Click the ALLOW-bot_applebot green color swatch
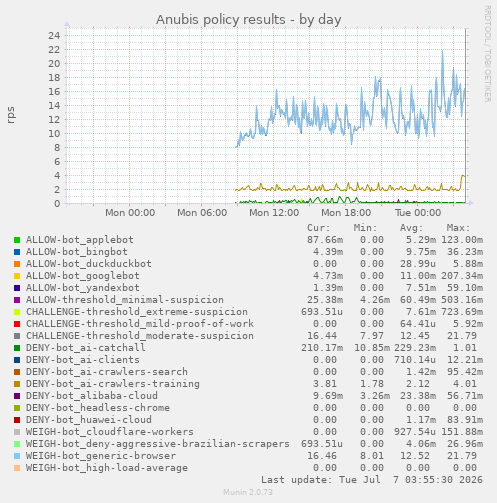The width and height of the screenshot is (497, 503). (17, 240)
